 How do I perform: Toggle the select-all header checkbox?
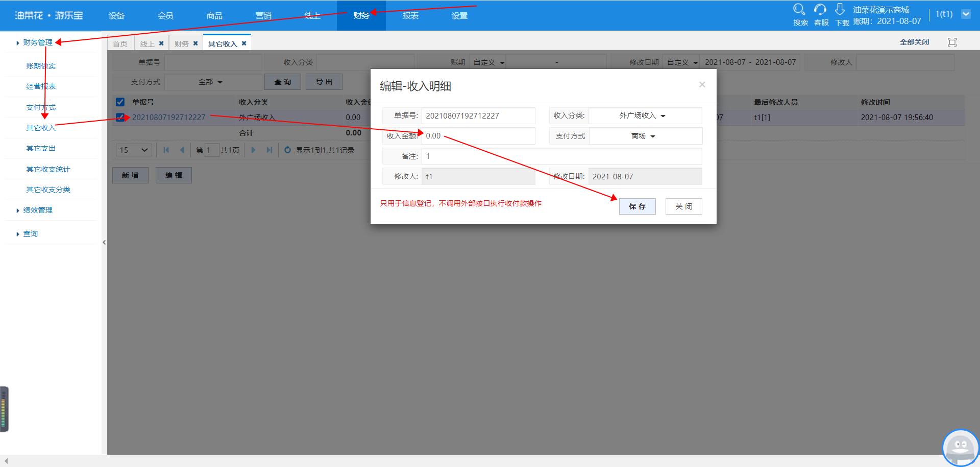point(120,102)
